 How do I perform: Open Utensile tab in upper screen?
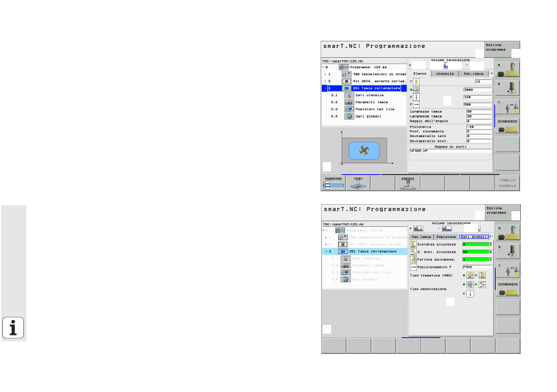click(x=445, y=73)
